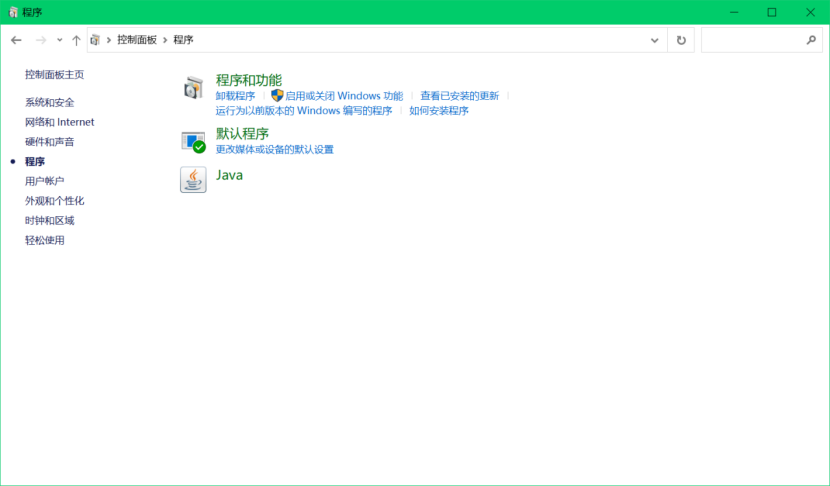Open 外观和个性化 category
The image size is (830, 486).
55,201
